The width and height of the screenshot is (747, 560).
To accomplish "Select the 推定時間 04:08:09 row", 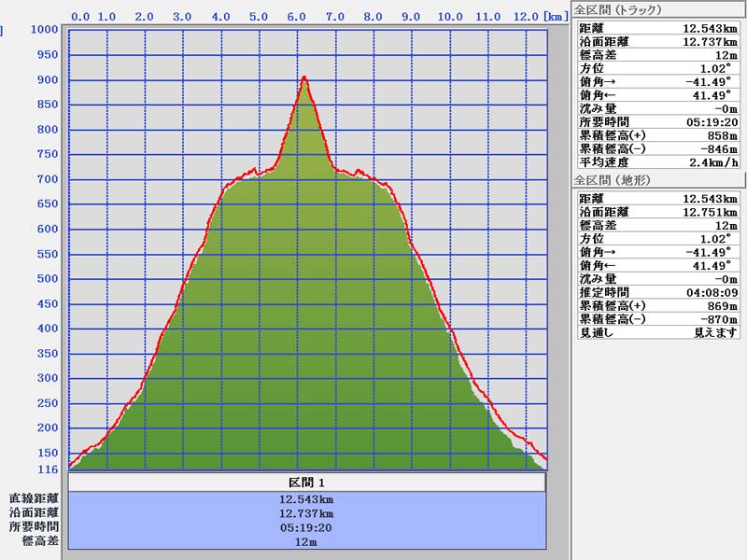I will click(x=658, y=292).
